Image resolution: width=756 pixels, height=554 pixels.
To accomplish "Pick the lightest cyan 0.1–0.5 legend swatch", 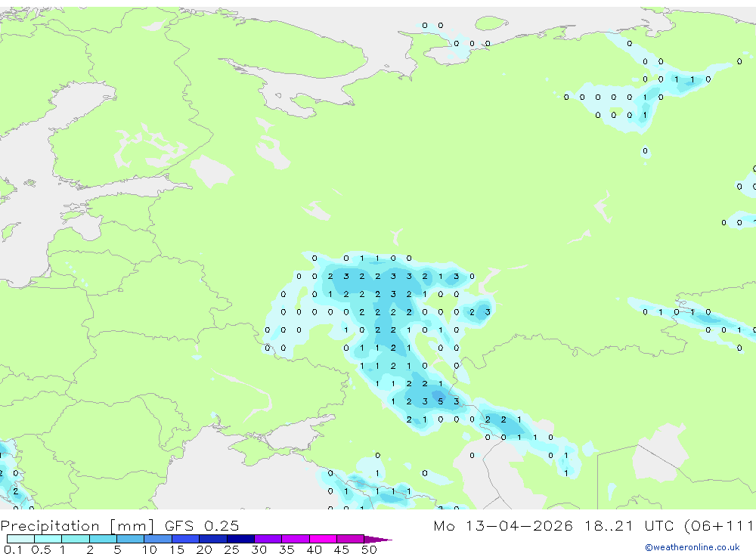I will coord(20,539).
